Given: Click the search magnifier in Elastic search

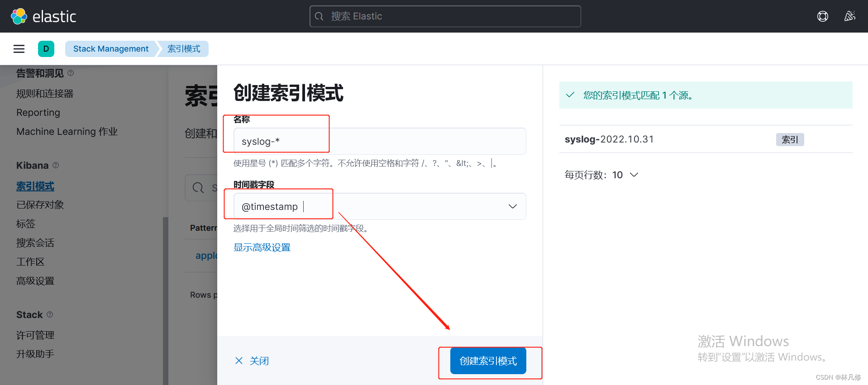Looking at the screenshot, I should [319, 16].
